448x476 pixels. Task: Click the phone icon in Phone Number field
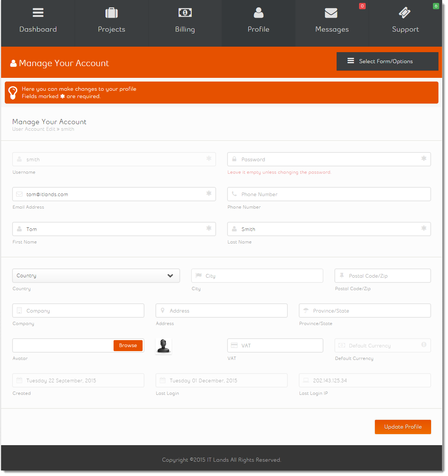234,194
